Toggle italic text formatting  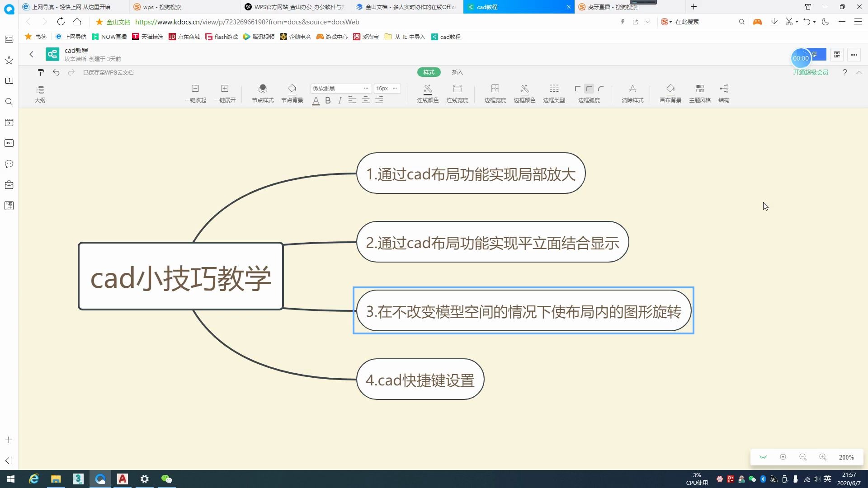pos(340,100)
